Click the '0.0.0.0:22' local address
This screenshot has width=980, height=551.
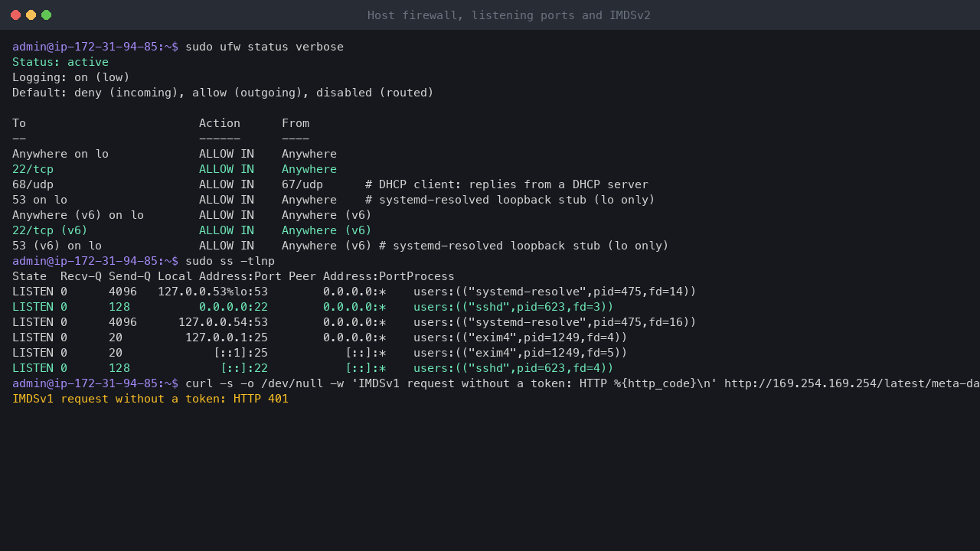(x=234, y=307)
